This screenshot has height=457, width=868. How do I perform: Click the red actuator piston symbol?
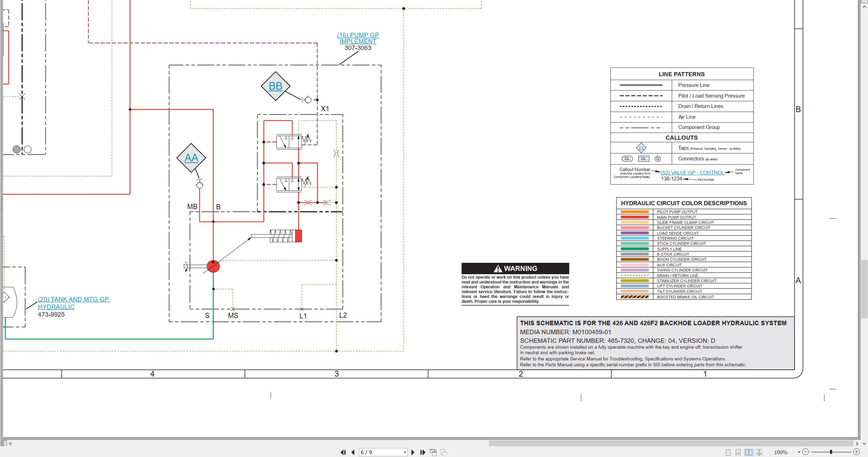[x=299, y=236]
